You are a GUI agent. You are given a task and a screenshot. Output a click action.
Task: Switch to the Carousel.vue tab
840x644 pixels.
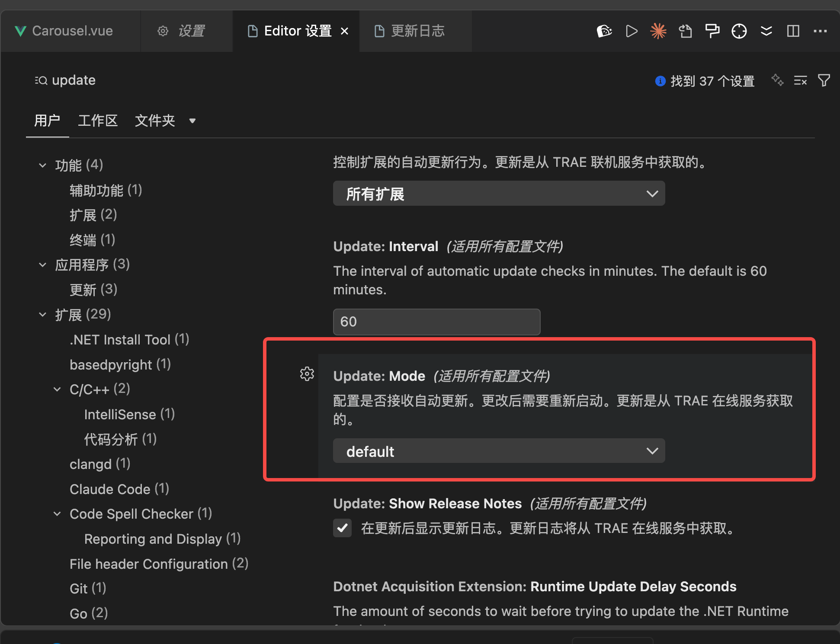point(70,31)
